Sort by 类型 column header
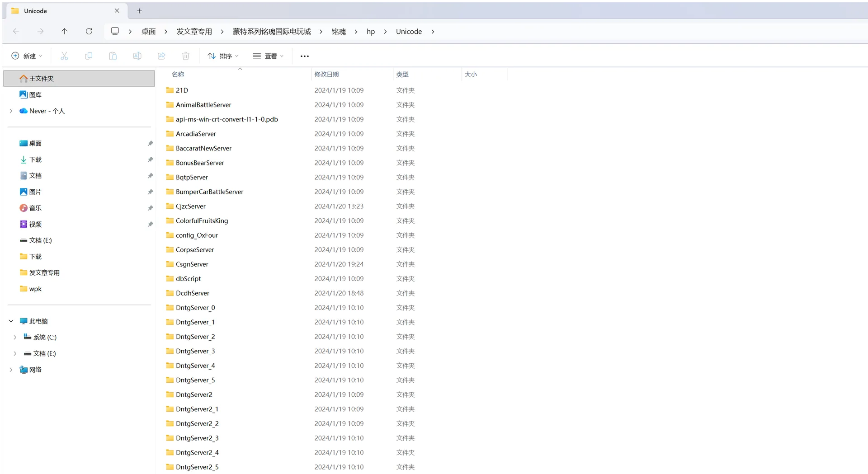 (x=402, y=74)
